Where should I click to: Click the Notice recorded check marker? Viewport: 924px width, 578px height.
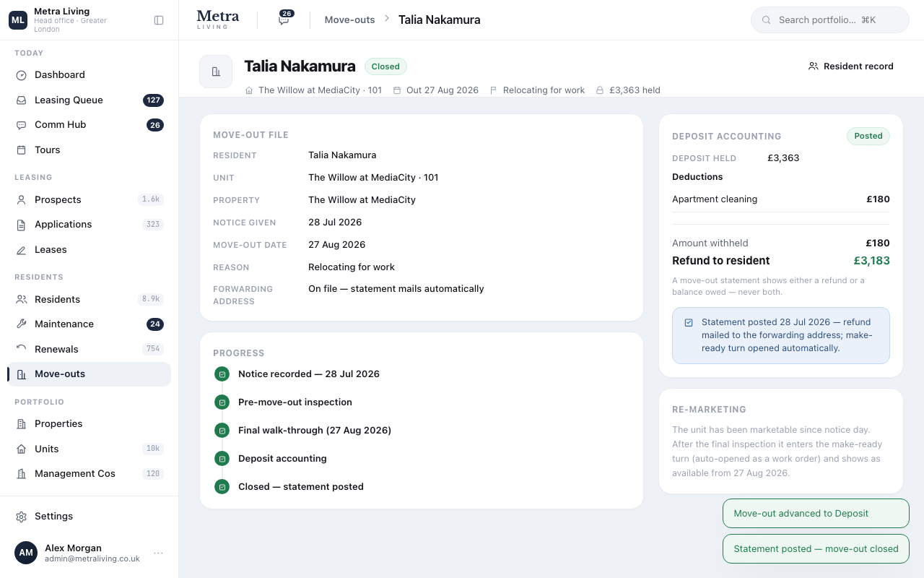222,374
